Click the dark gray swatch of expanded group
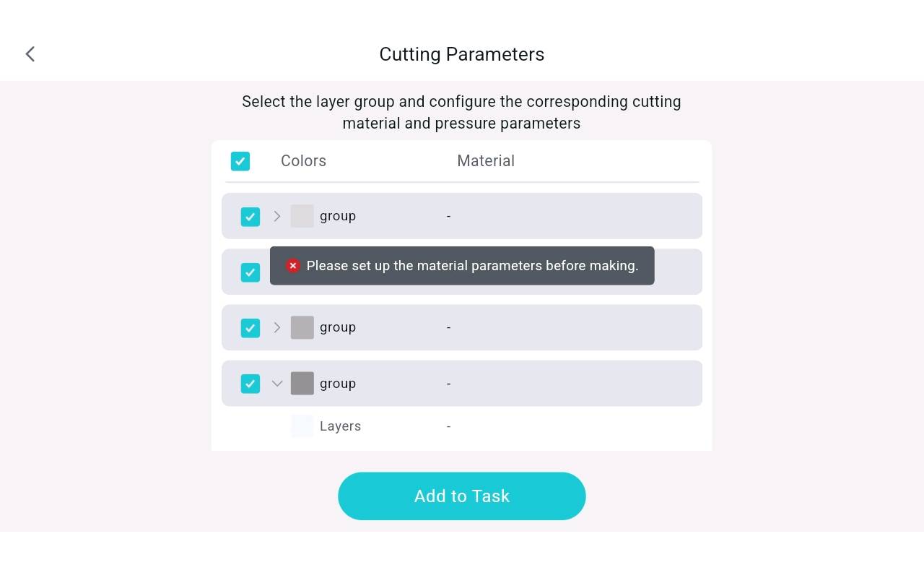924x578 pixels. click(x=302, y=384)
